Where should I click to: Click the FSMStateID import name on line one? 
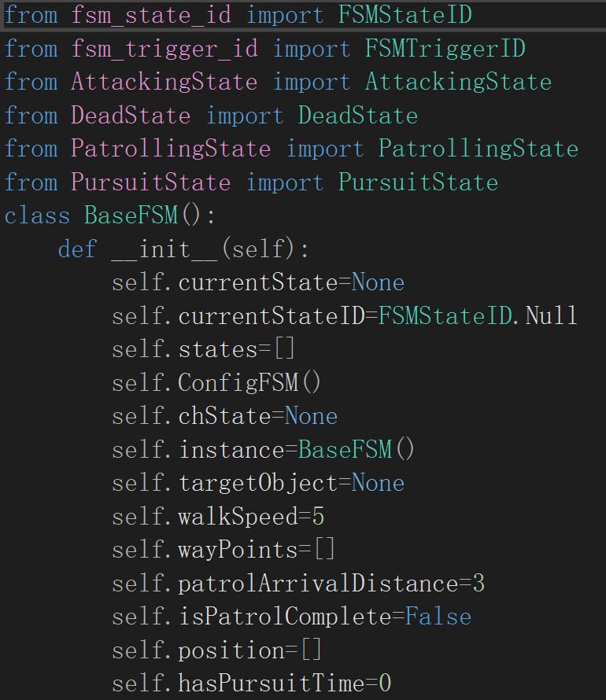[405, 15]
